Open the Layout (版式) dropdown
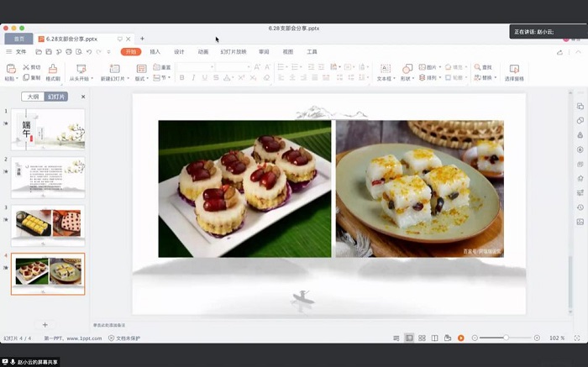Image resolution: width=588 pixels, height=367 pixels. 142,78
